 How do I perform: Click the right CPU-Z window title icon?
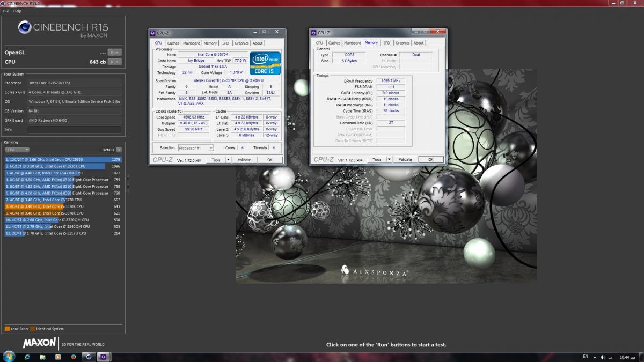(313, 33)
